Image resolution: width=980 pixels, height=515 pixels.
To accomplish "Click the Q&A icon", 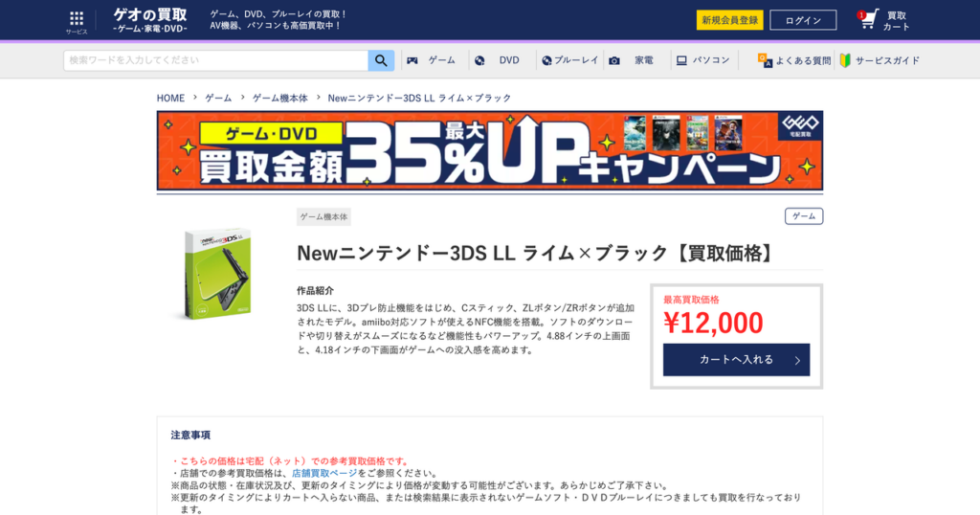I will (765, 60).
